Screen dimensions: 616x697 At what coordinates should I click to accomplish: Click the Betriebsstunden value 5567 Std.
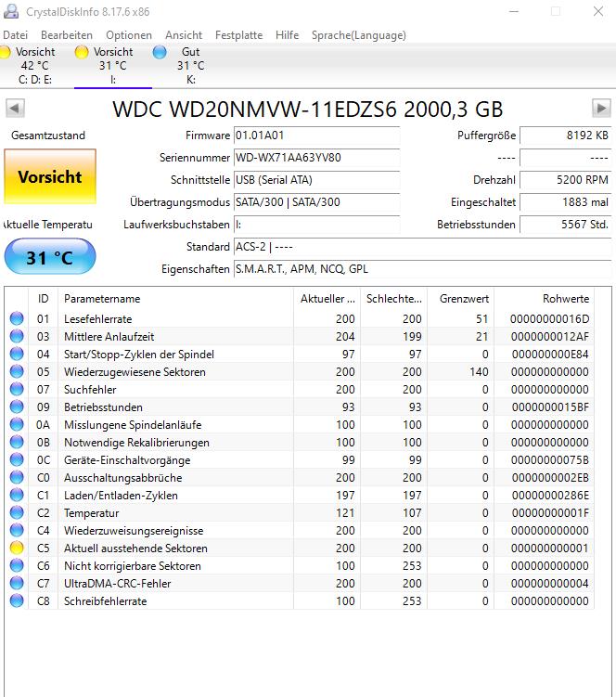coord(565,224)
